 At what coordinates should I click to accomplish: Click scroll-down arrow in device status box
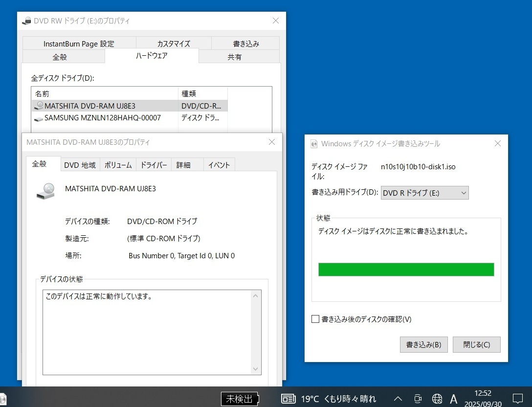point(255,369)
